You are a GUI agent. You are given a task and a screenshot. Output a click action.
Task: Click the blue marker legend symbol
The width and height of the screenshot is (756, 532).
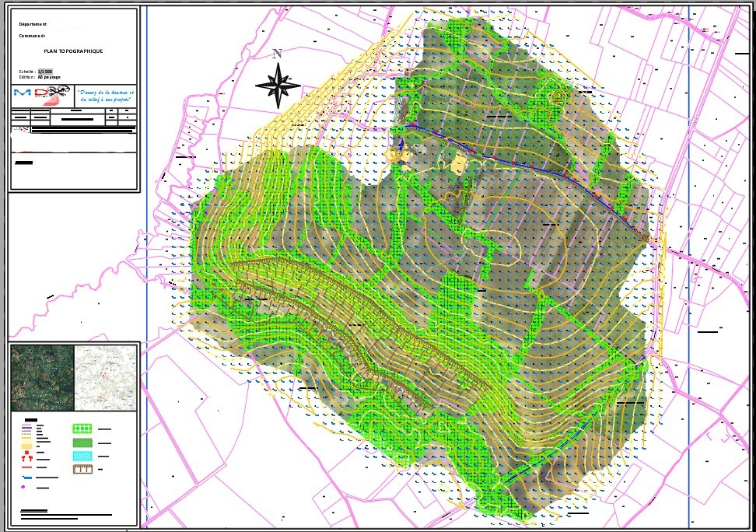[27, 477]
